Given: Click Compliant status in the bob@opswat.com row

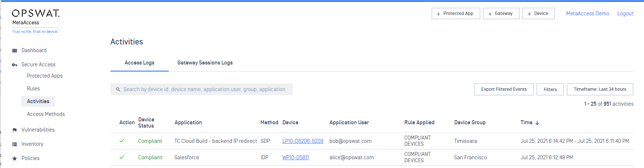Looking at the screenshot, I should coord(150,141).
